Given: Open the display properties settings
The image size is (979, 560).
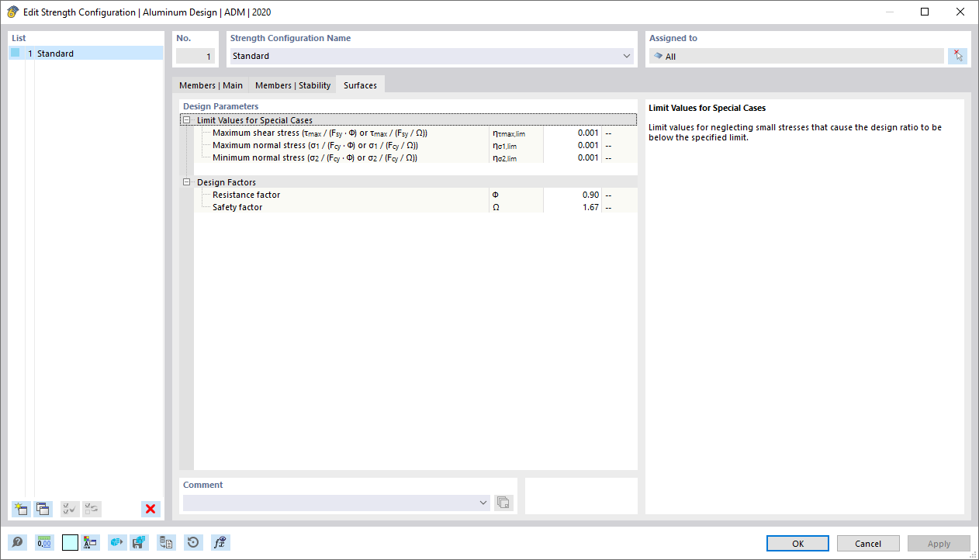Looking at the screenshot, I should point(89,542).
